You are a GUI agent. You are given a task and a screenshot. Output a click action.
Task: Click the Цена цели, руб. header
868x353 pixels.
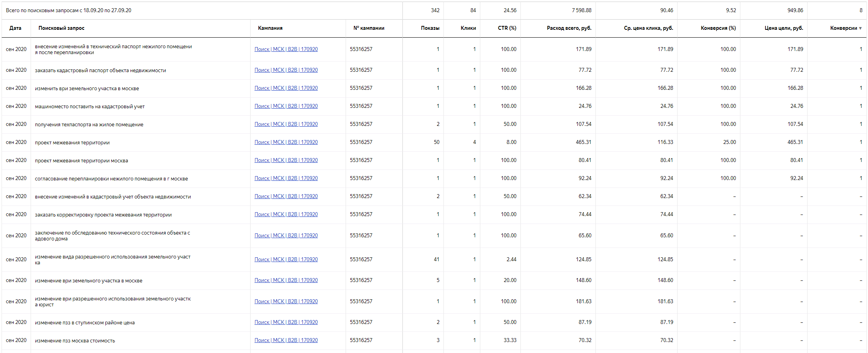[x=784, y=28]
